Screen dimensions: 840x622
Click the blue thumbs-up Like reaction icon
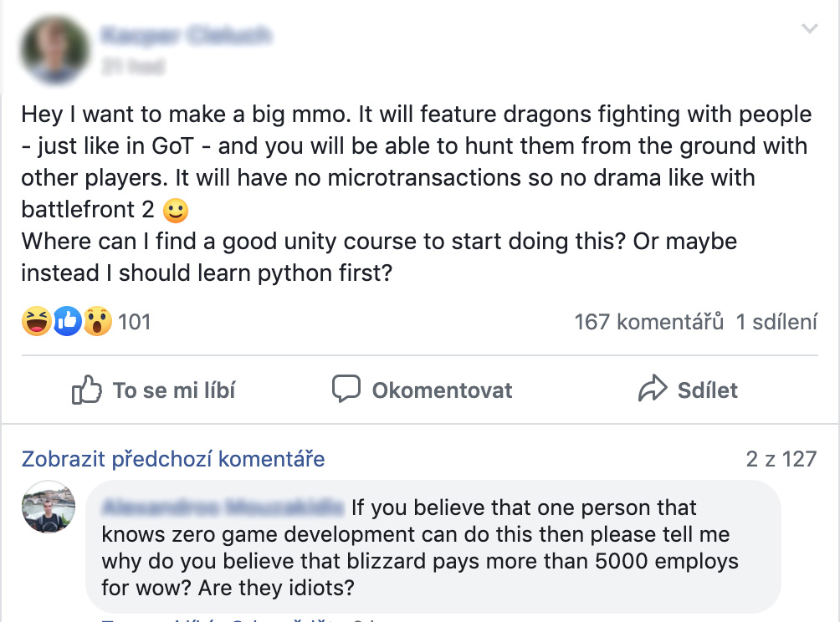(67, 321)
